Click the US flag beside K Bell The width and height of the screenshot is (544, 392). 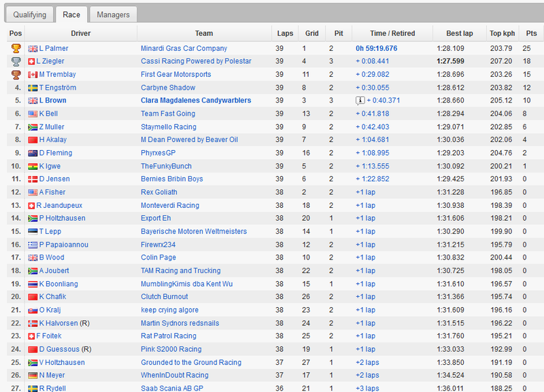point(33,114)
